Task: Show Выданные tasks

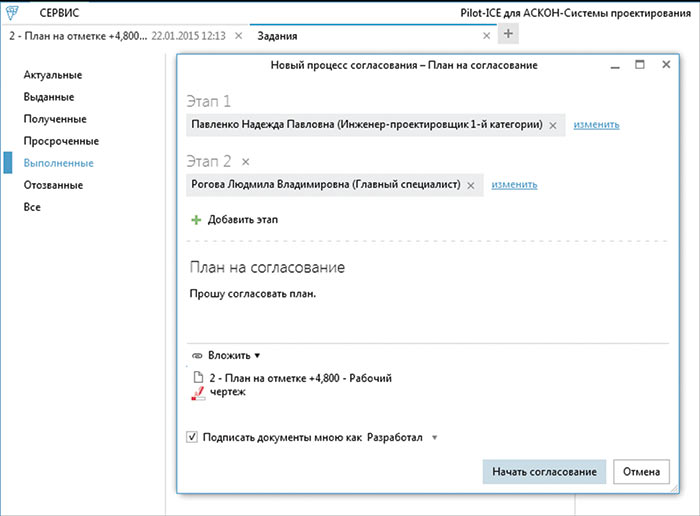Action: (x=49, y=97)
